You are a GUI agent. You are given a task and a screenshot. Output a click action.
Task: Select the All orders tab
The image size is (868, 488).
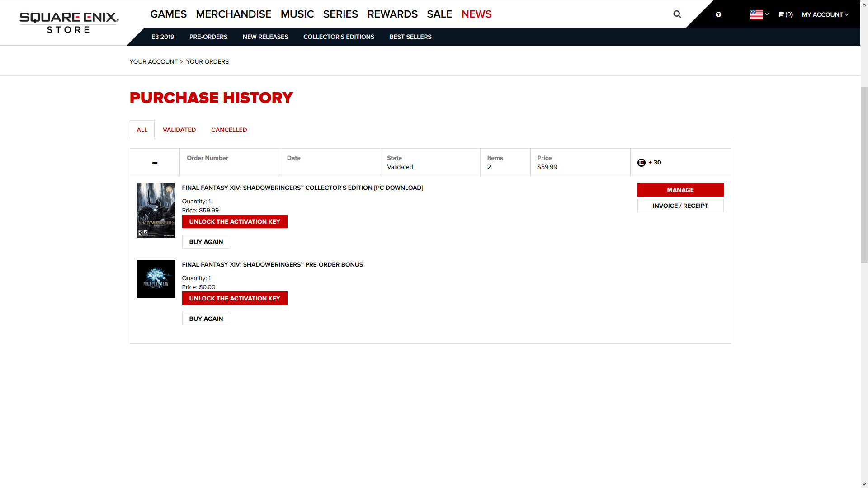coord(142,130)
